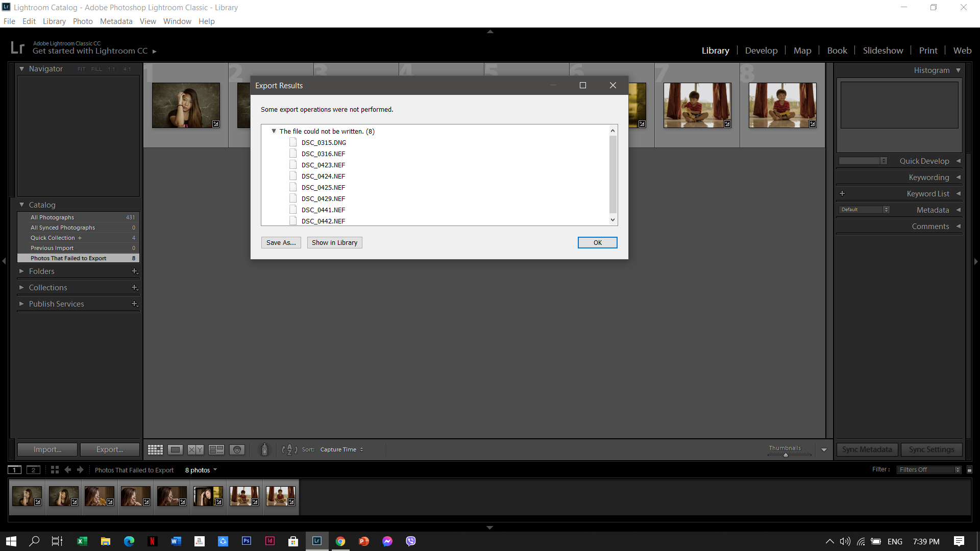
Task: Activate Survey view
Action: click(216, 449)
